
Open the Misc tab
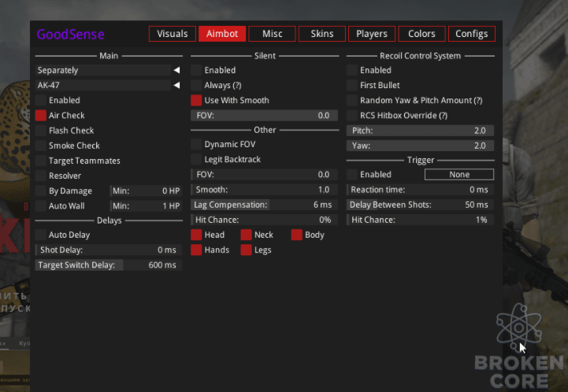click(x=272, y=34)
